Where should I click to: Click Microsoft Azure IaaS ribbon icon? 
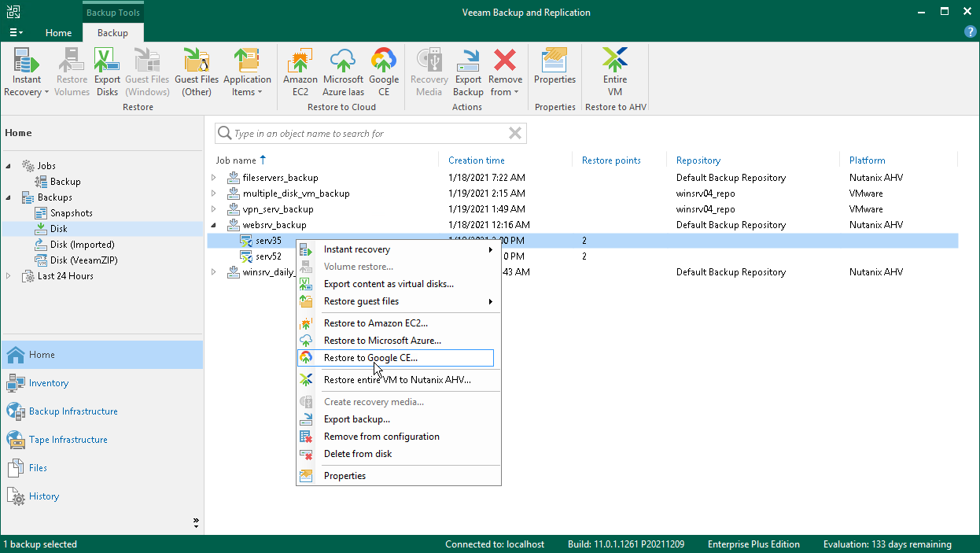(343, 72)
